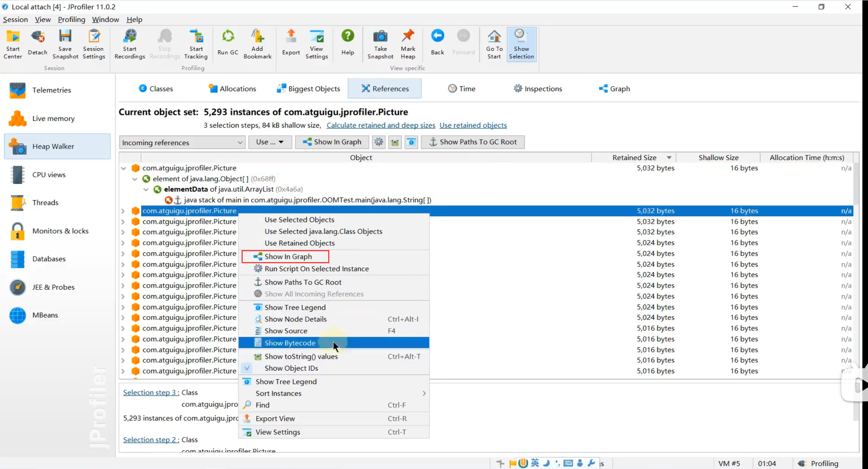This screenshot has height=469, width=868.
Task: Click the Use retained objects link
Action: click(473, 125)
